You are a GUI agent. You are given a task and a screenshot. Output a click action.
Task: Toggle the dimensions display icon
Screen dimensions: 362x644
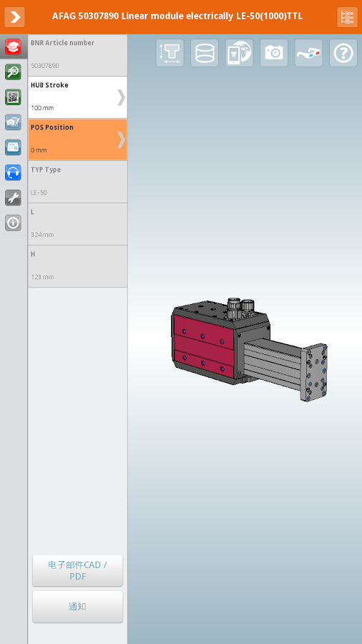click(170, 53)
